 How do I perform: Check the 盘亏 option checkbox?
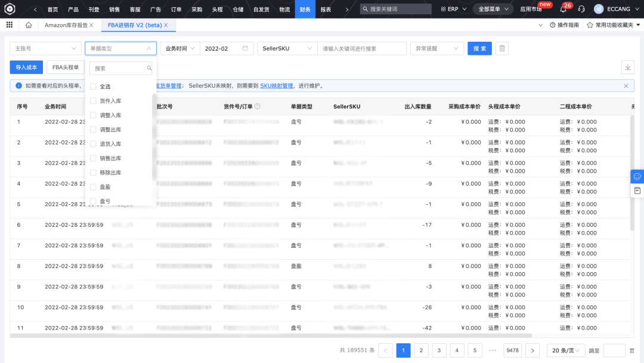[93, 202]
